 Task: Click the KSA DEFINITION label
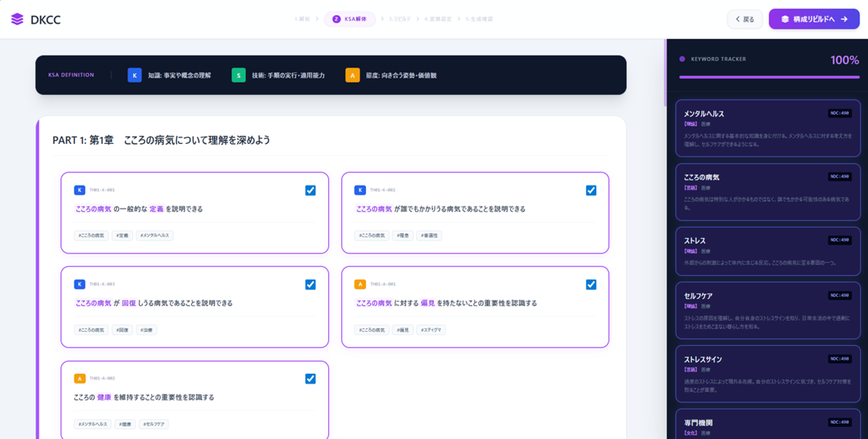point(71,75)
